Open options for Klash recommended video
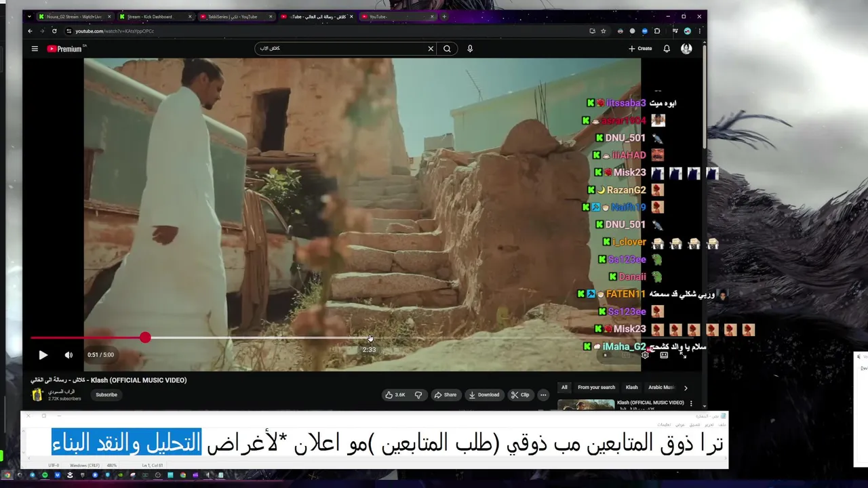The width and height of the screenshot is (868, 488). pyautogui.click(x=691, y=403)
